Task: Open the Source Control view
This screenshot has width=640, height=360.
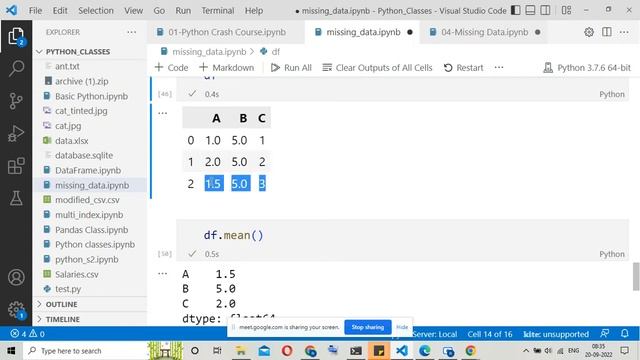Action: coord(16,101)
